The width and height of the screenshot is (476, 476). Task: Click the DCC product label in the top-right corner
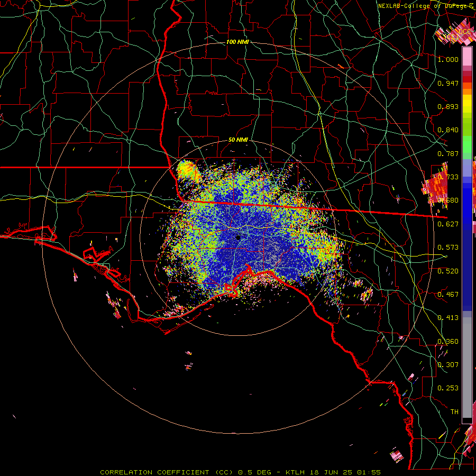(464, 31)
